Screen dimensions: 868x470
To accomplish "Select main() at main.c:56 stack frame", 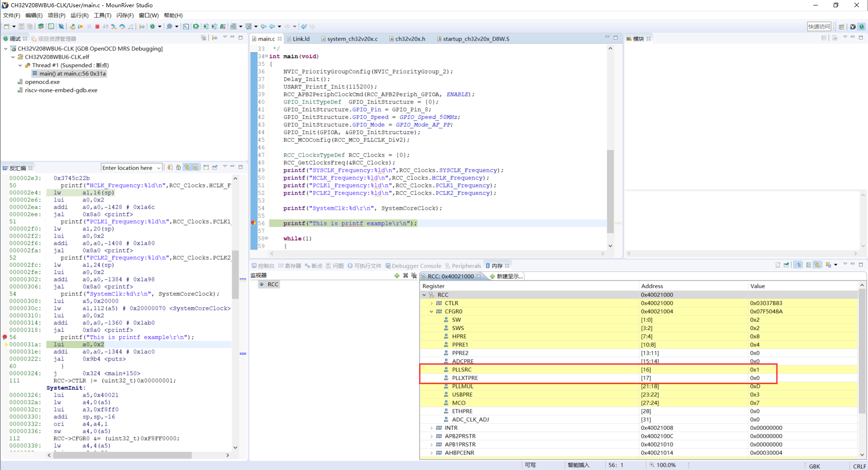I will (x=69, y=74).
